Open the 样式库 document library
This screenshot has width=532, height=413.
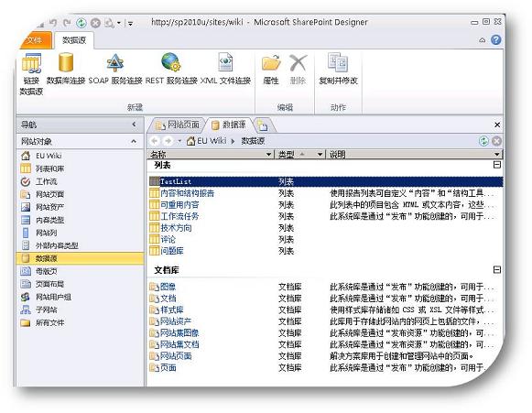(172, 310)
